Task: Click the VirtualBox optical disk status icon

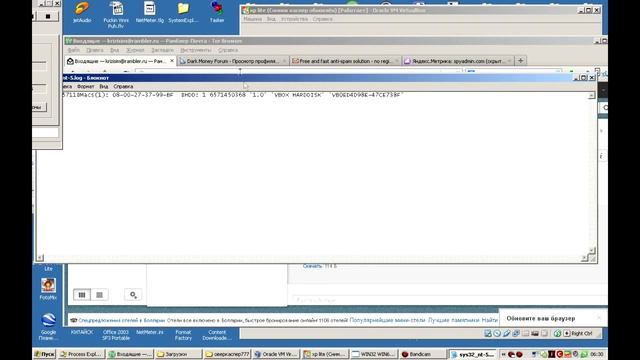Action: point(497,333)
